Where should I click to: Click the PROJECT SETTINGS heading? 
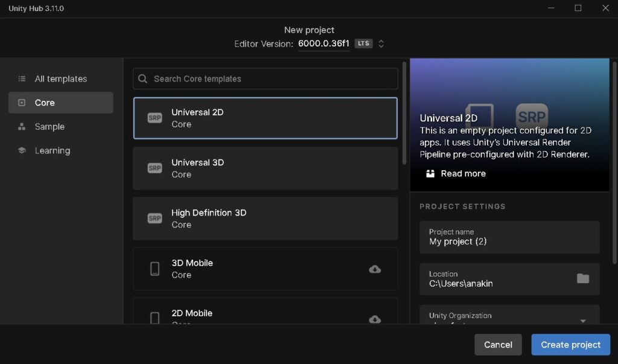tap(462, 206)
